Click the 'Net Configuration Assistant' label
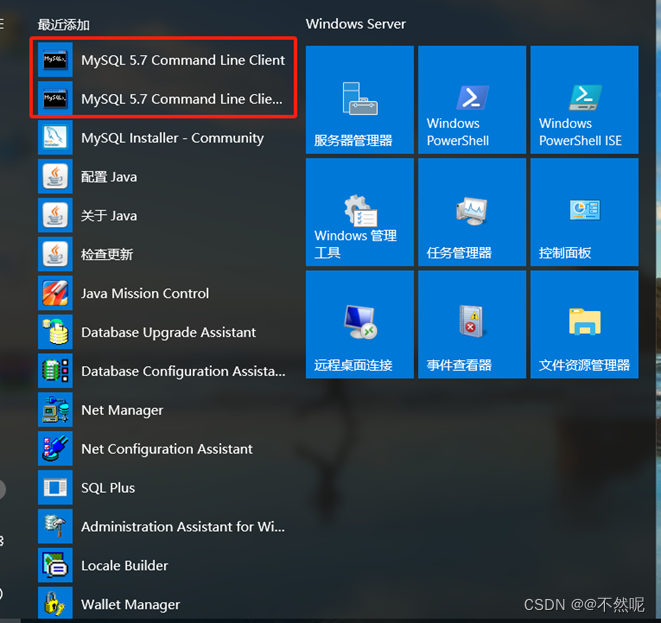 (x=167, y=449)
